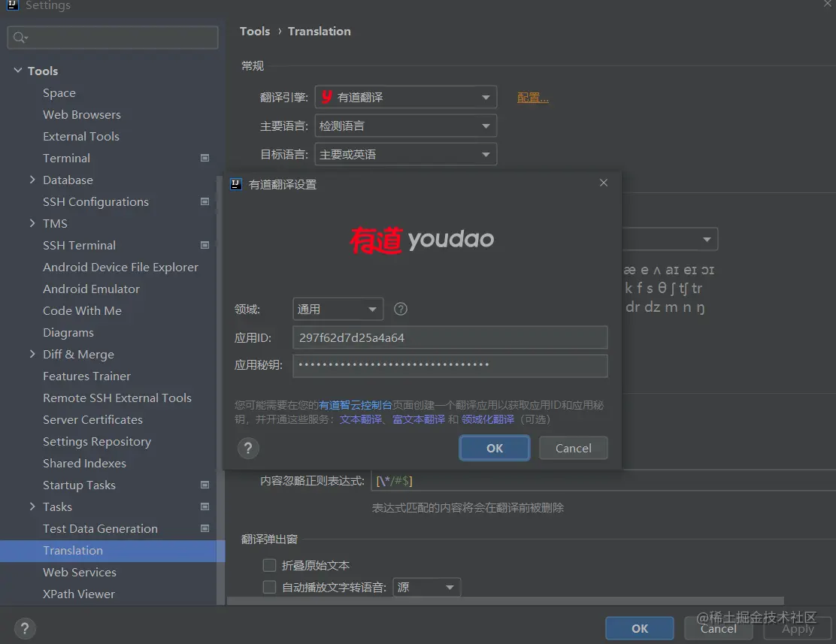Select Space in the settings tree
836x644 pixels.
[x=59, y=92]
